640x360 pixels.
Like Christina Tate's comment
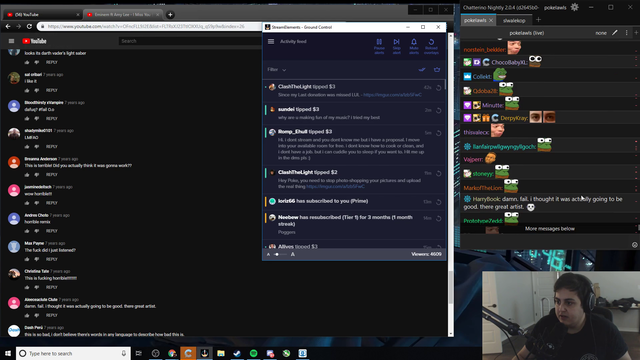27,287
